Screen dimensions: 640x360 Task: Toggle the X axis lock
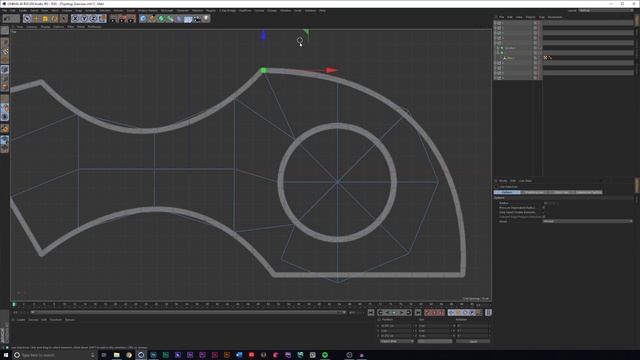(76, 18)
